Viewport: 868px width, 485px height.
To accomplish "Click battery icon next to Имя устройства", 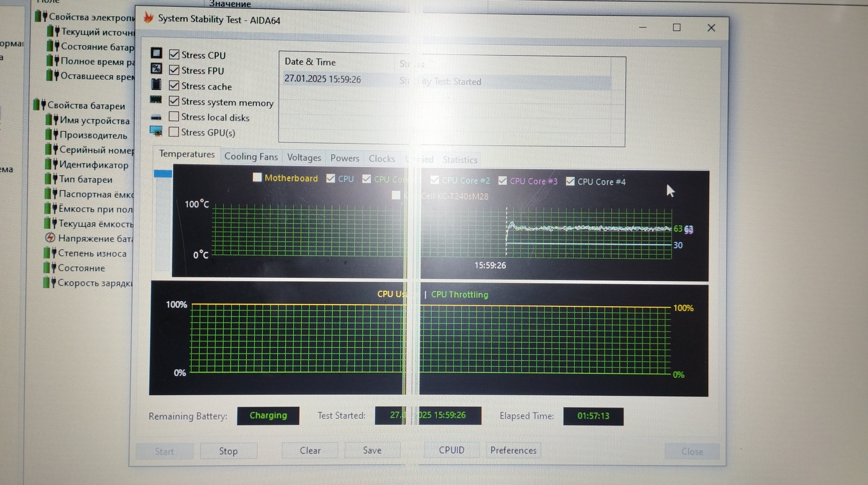I will [52, 120].
